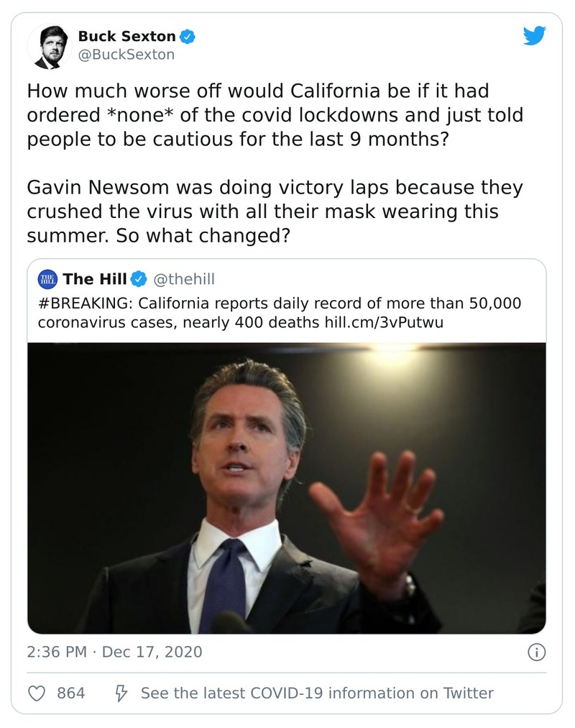
Task: Click The Hill's verified checkmark badge
Action: 137,279
